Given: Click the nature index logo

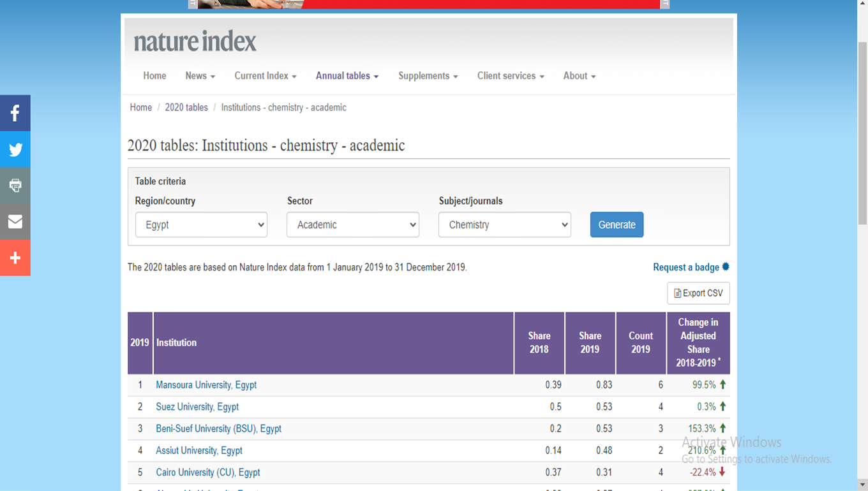Looking at the screenshot, I should 195,41.
